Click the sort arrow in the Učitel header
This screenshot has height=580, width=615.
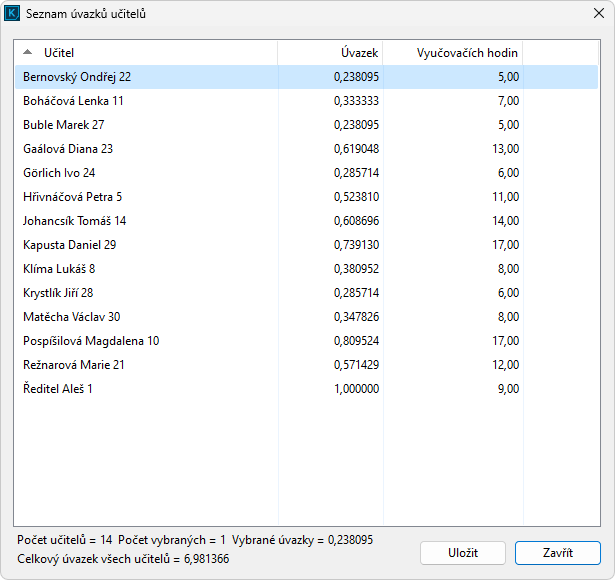(27, 52)
